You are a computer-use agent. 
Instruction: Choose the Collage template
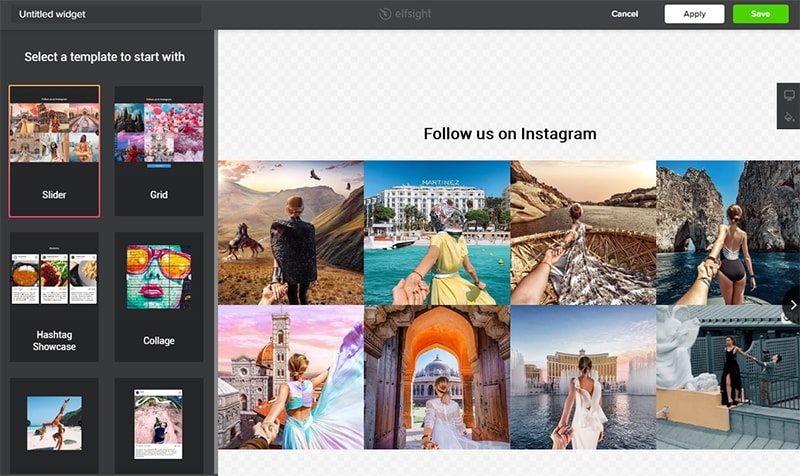pos(159,297)
